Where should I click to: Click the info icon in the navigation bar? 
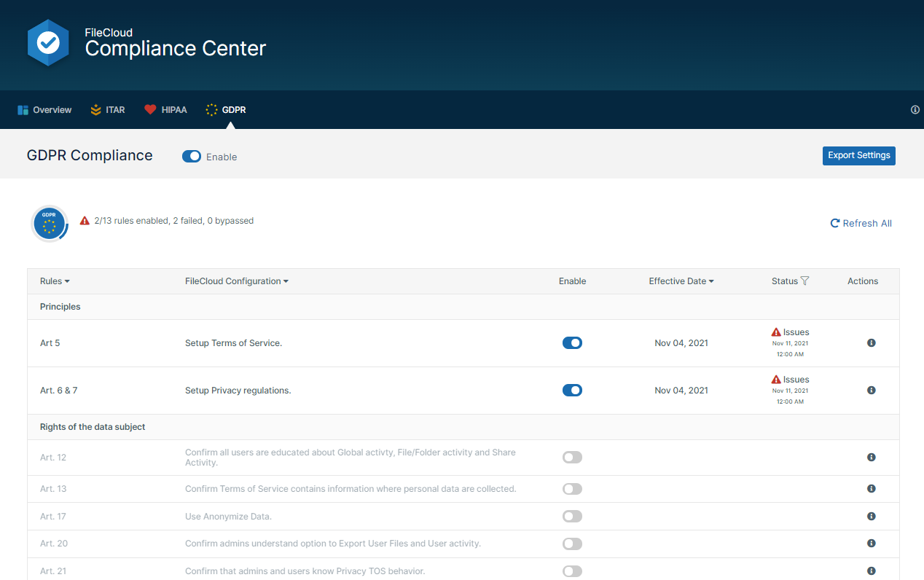(x=915, y=110)
